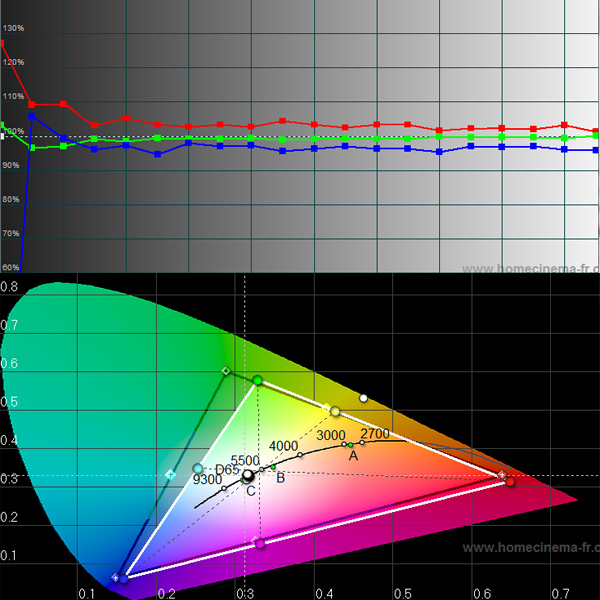The image size is (600, 600).
Task: Click the 0.7 label on the CIE x-axis
Action: pyautogui.click(x=561, y=593)
